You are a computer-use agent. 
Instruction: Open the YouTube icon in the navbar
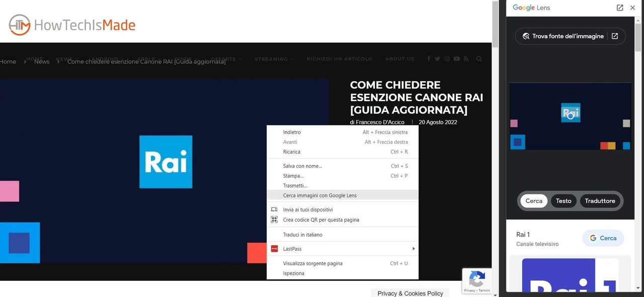click(x=456, y=59)
